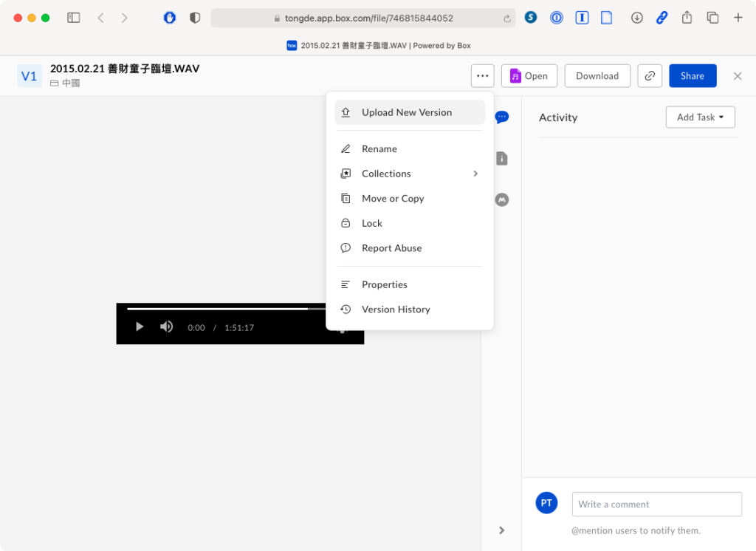
Task: Click the 中國 parent folder link
Action: pyautogui.click(x=71, y=83)
